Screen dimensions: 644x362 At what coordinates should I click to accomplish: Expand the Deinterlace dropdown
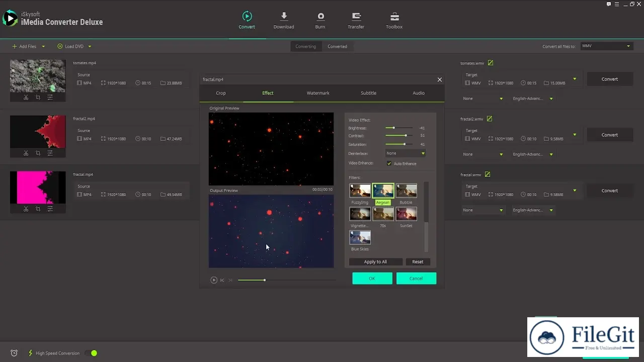point(406,153)
